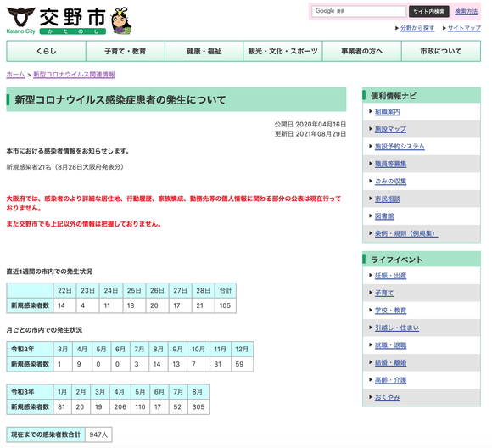Viewport: 492px width, 448px height.
Task: Select the くらし navigation tab
Action: (x=46, y=51)
